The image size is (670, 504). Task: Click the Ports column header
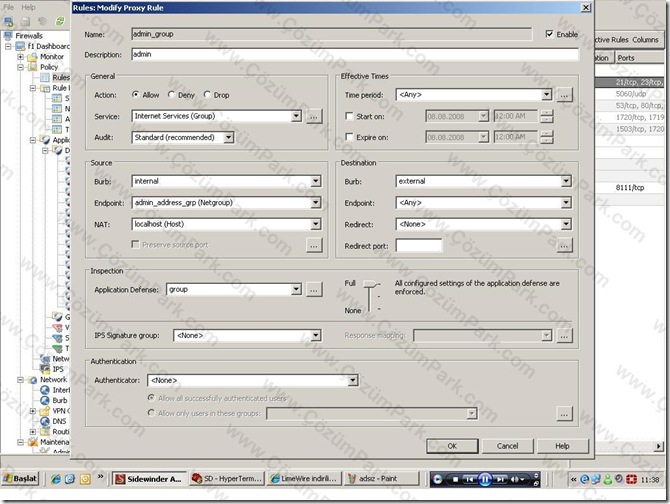coord(640,58)
